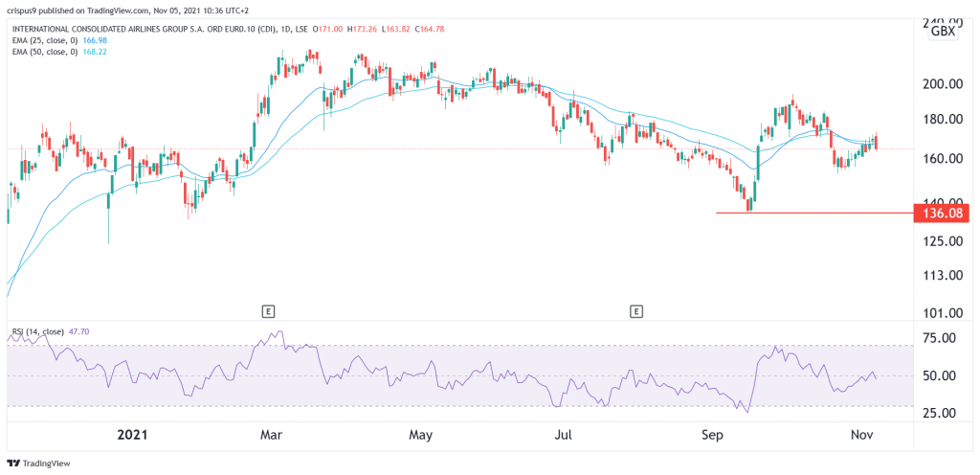Click the TradingView logo at bottom left
Viewport: 980px width, 475px height.
click(x=38, y=464)
